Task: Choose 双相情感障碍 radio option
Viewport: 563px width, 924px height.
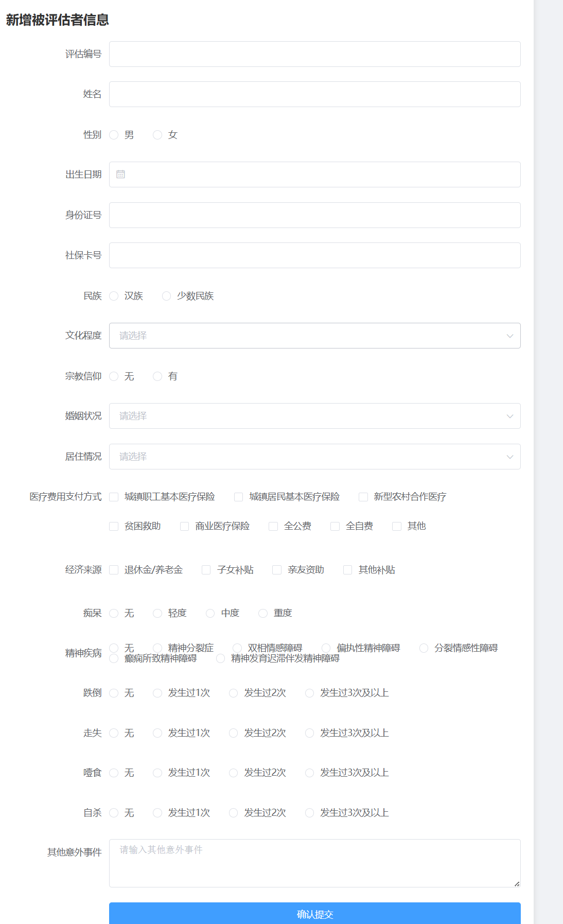Action: click(x=237, y=648)
